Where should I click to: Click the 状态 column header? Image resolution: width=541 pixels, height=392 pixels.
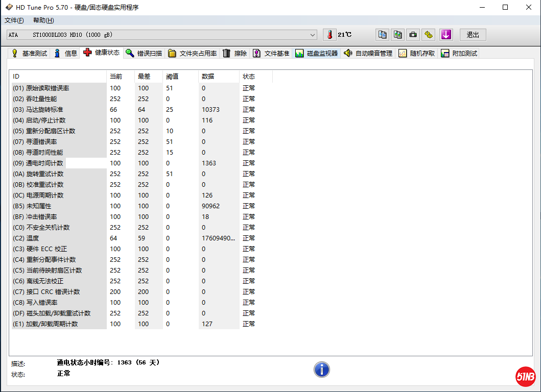click(249, 77)
